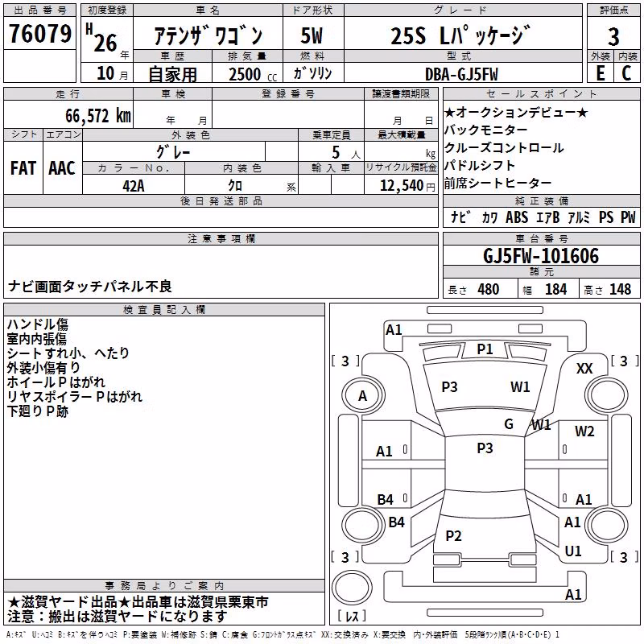Image resolution: width=644 pixels, height=644 pixels.
Task: Click the recycle deposit 12,540円 value
Action: [407, 186]
